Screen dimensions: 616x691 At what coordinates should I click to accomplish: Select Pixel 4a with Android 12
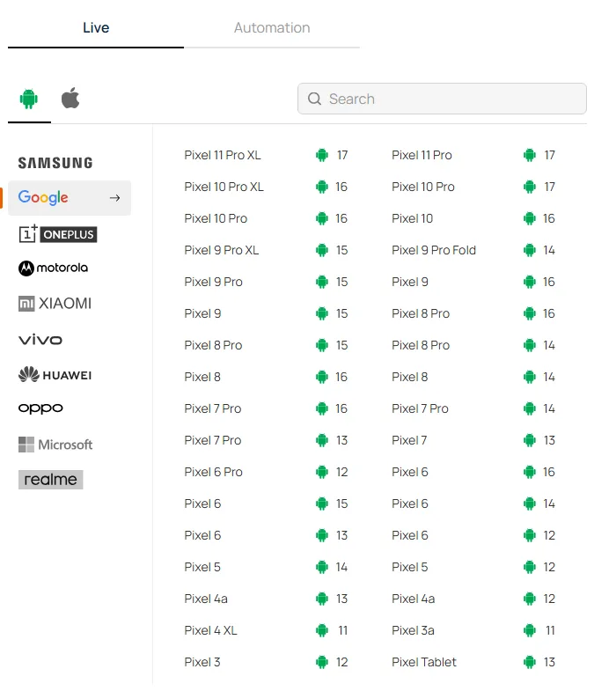click(x=414, y=599)
